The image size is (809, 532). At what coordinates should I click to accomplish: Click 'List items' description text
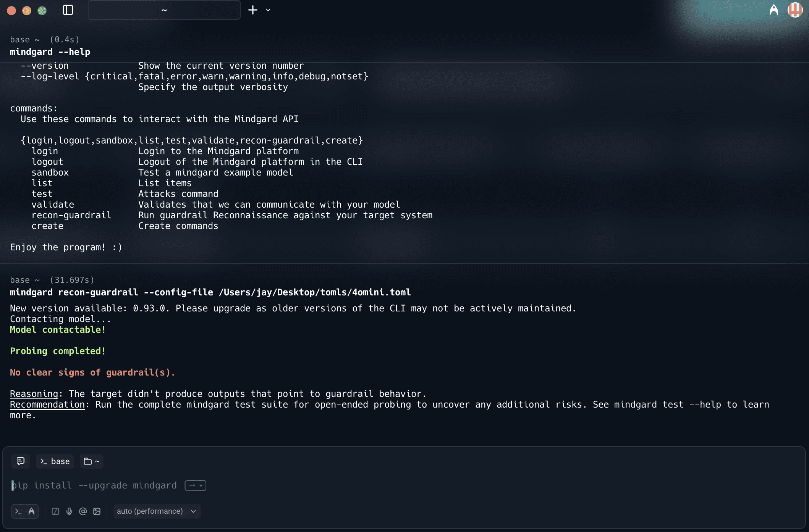click(165, 183)
